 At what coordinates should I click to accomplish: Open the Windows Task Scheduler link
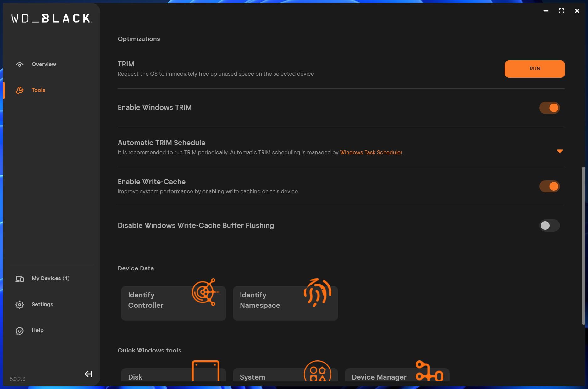tap(371, 153)
